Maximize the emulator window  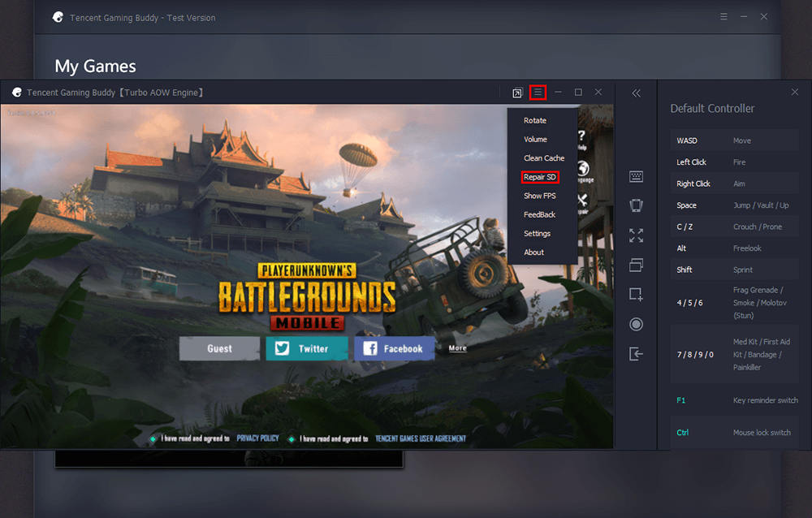[x=578, y=93]
